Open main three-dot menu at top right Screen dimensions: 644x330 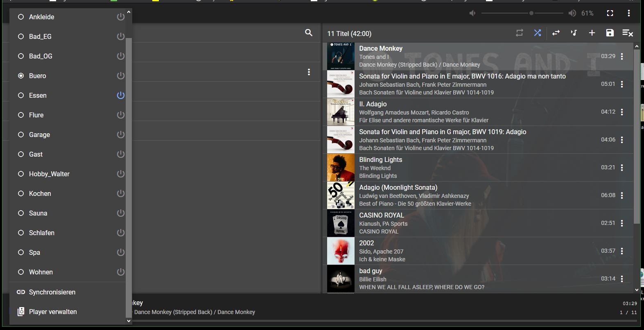click(x=628, y=13)
